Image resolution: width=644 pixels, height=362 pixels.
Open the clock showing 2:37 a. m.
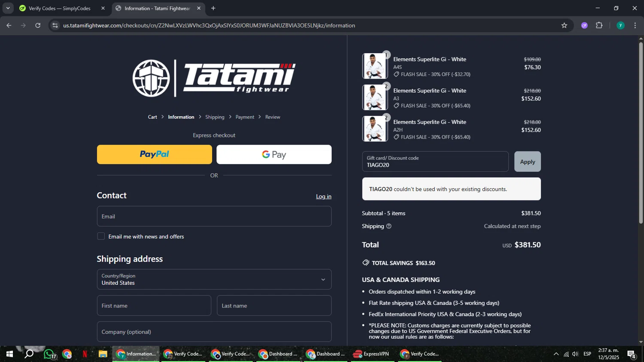click(x=609, y=354)
